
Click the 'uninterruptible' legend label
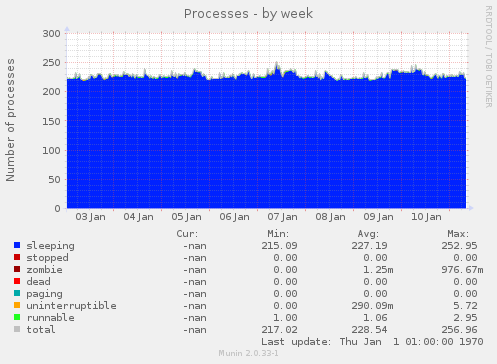click(x=71, y=306)
